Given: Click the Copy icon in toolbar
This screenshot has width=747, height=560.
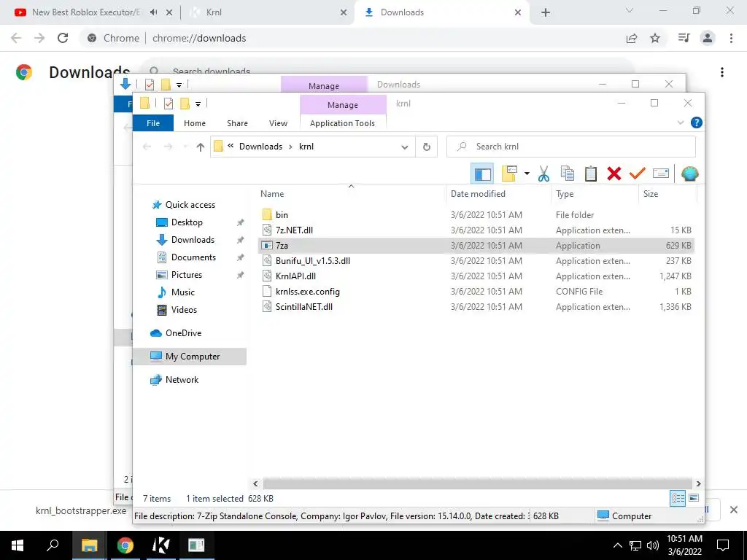Looking at the screenshot, I should (567, 174).
